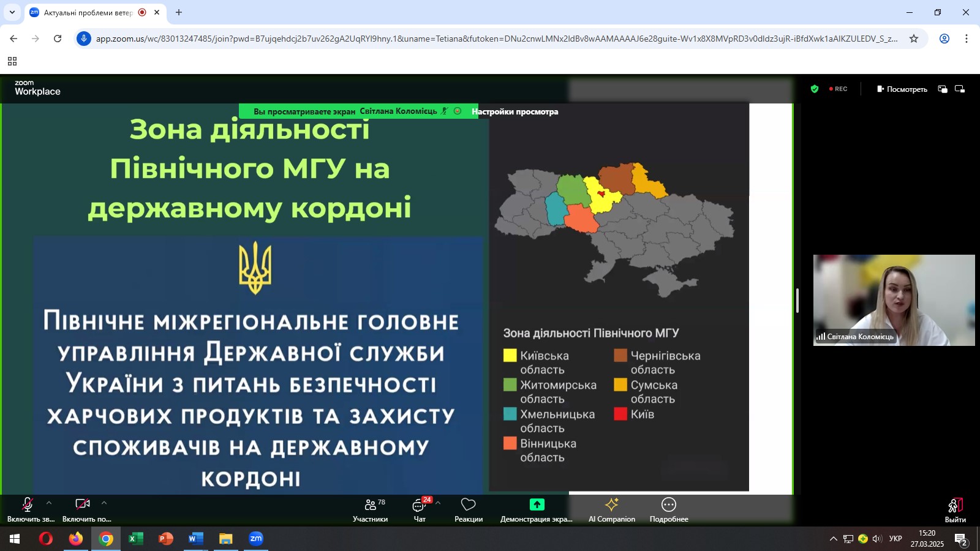980x551 pixels.
Task: Open volume control in system tray
Action: click(877, 539)
